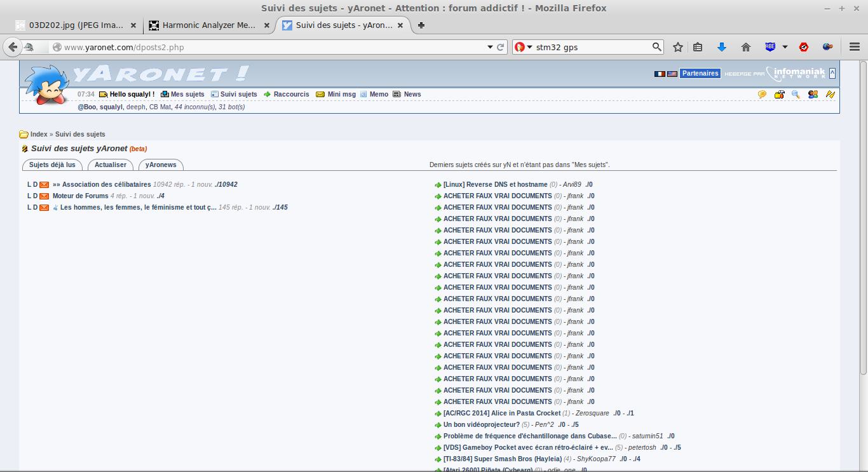Viewport: 868px width, 472px height.
Task: Click orange envelope beside Moteur de Forums
Action: coord(44,196)
